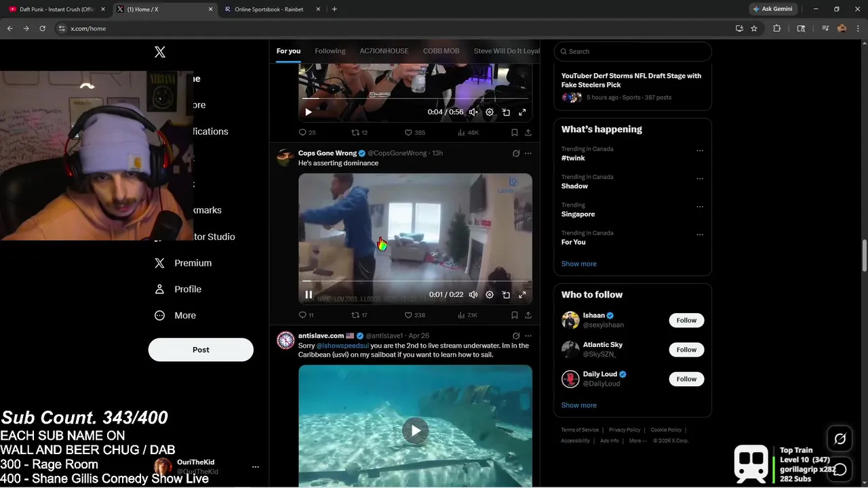The image size is (868, 488).
Task: Open settings gear on top video
Action: [x=490, y=113]
